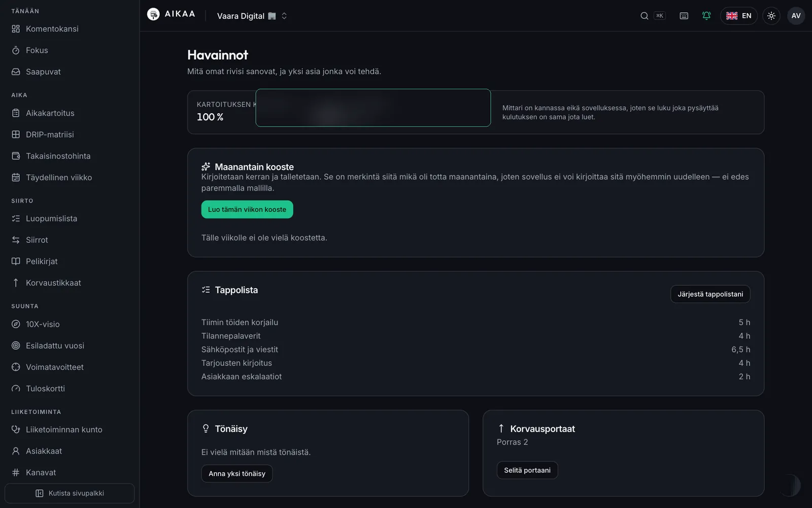Select the Tiimin töiden korjailu row
This screenshot has height=508, width=812.
(476, 323)
